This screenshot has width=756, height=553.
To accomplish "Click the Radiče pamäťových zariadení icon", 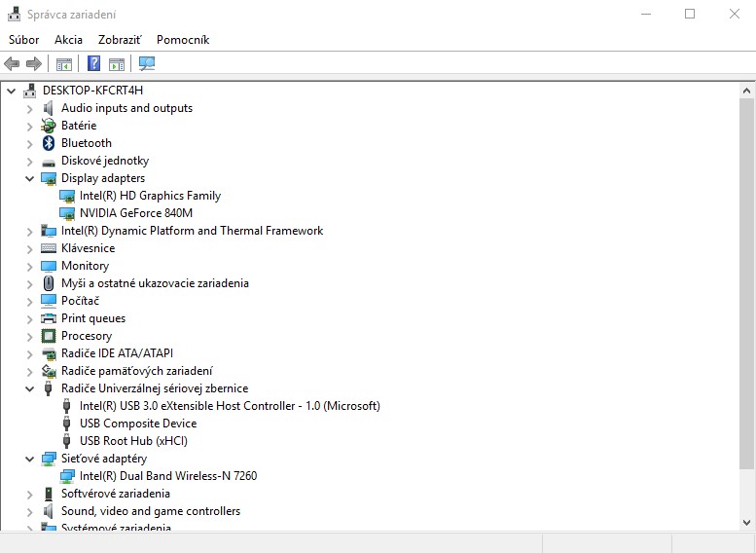I will click(49, 371).
